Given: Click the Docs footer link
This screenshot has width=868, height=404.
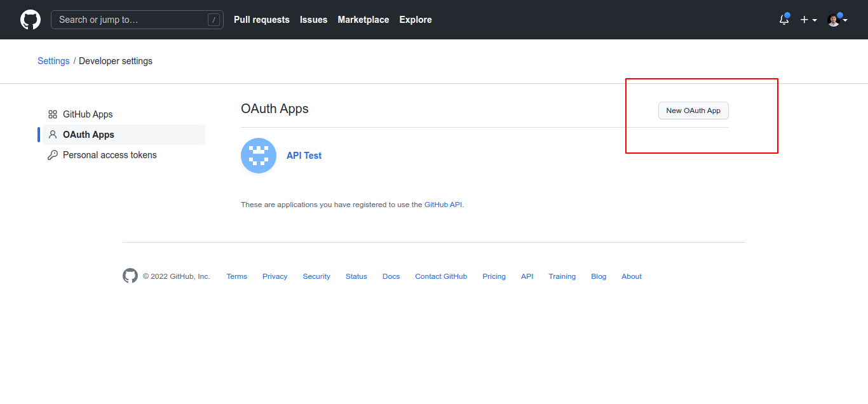Looking at the screenshot, I should [x=391, y=276].
